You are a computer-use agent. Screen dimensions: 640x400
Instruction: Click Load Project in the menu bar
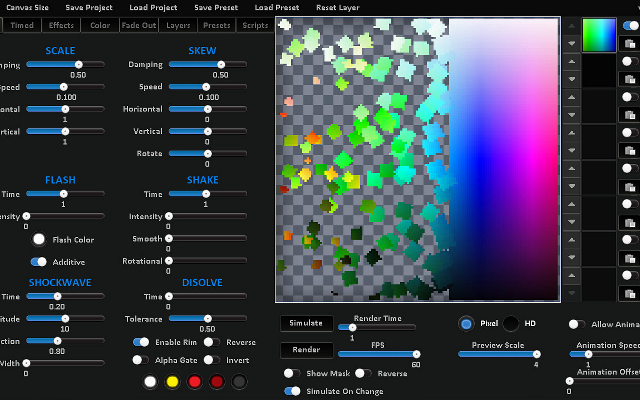(x=153, y=7)
